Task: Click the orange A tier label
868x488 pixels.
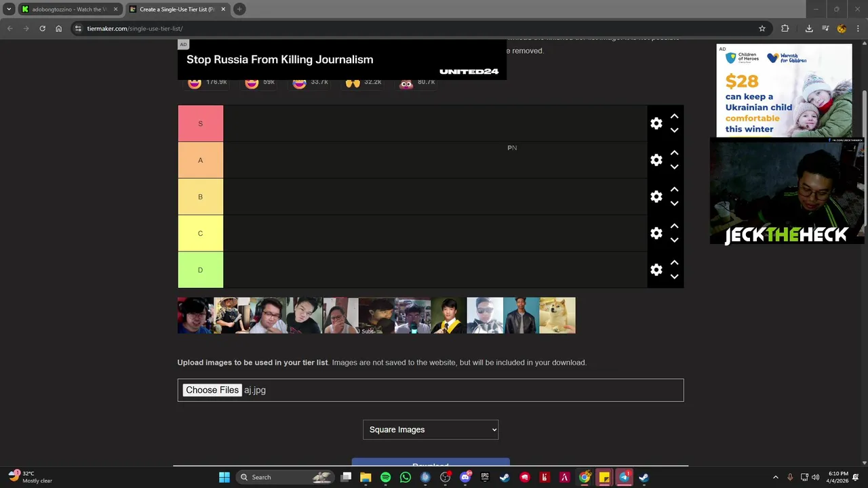Action: 200,160
